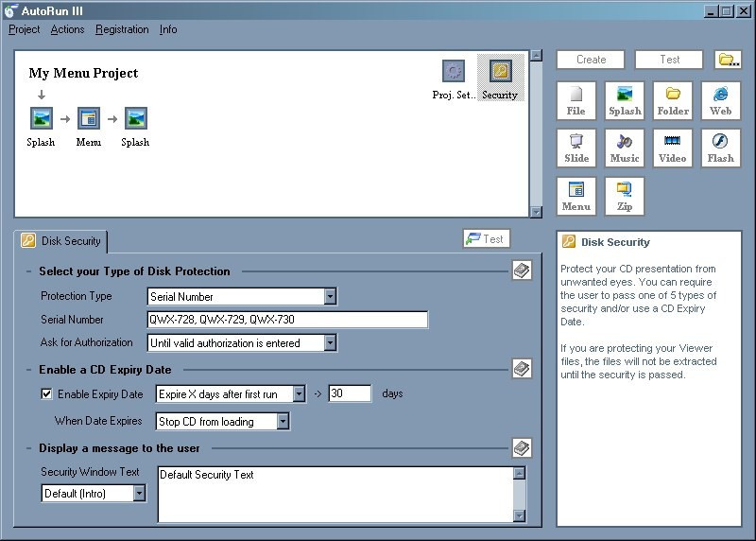Viewport: 756px width, 541px height.
Task: Open help book for Display a message section
Action: 522,448
